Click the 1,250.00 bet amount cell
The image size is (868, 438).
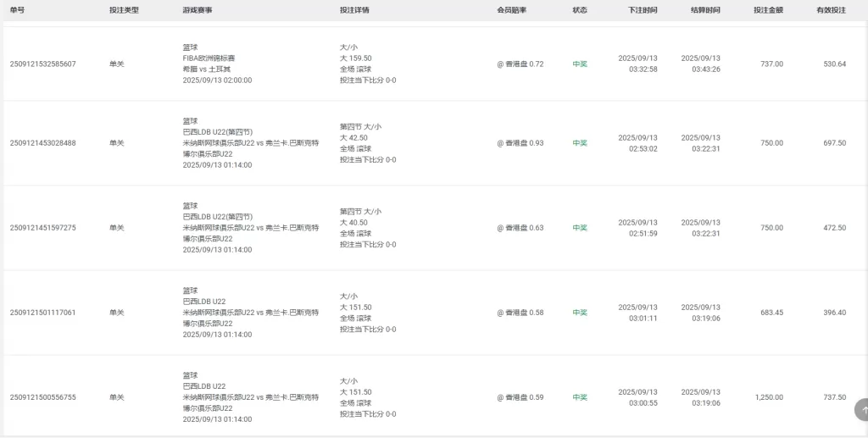tap(769, 397)
